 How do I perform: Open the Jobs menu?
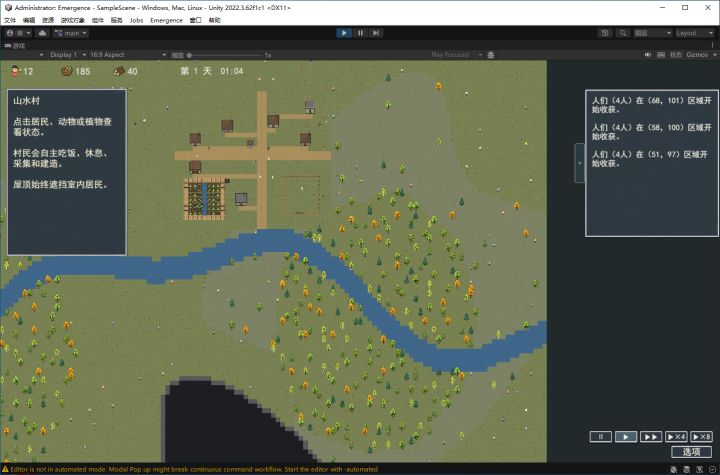[x=136, y=20]
